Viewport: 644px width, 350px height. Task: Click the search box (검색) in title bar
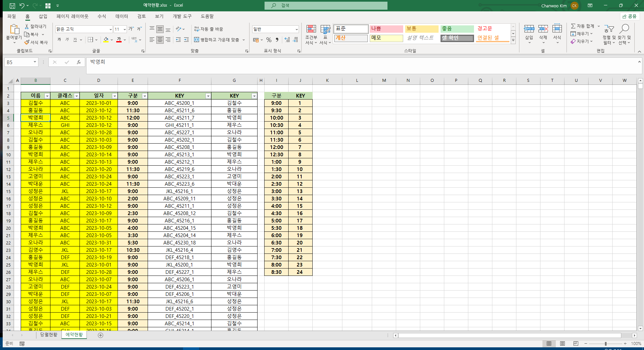(326, 5)
